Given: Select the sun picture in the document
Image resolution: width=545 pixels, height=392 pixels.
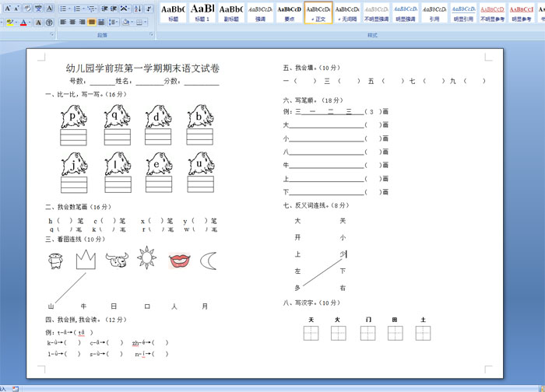Looking at the screenshot, I should 146,257.
